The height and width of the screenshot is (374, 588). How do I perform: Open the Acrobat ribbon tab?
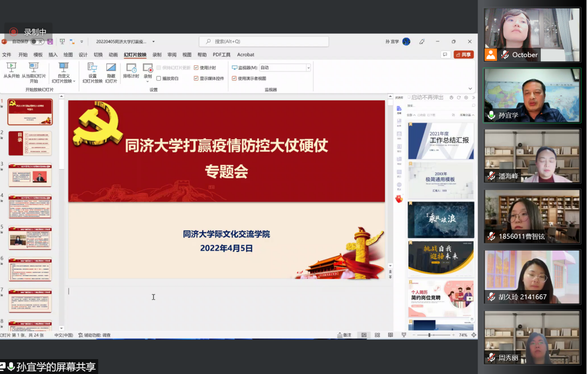[246, 55]
